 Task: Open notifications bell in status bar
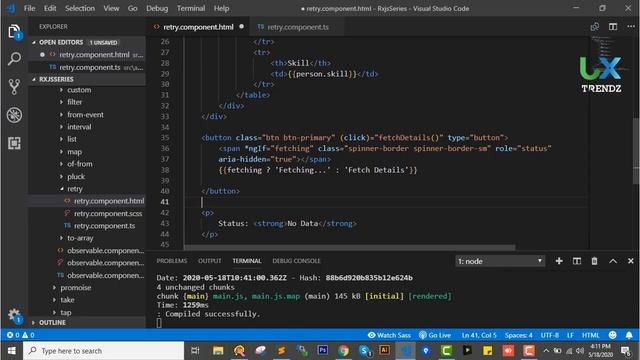tap(629, 335)
